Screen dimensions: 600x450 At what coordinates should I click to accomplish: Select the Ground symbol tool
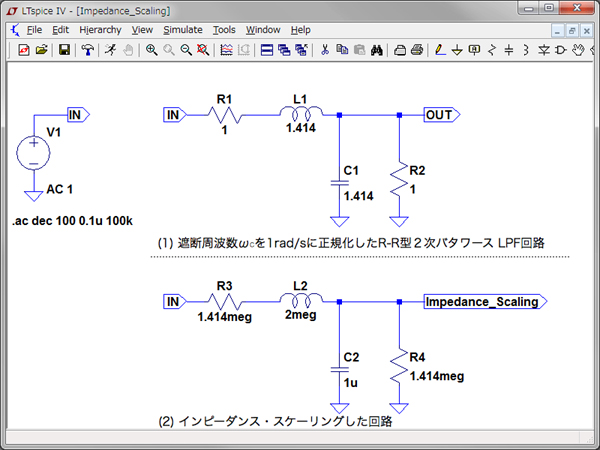tap(457, 50)
